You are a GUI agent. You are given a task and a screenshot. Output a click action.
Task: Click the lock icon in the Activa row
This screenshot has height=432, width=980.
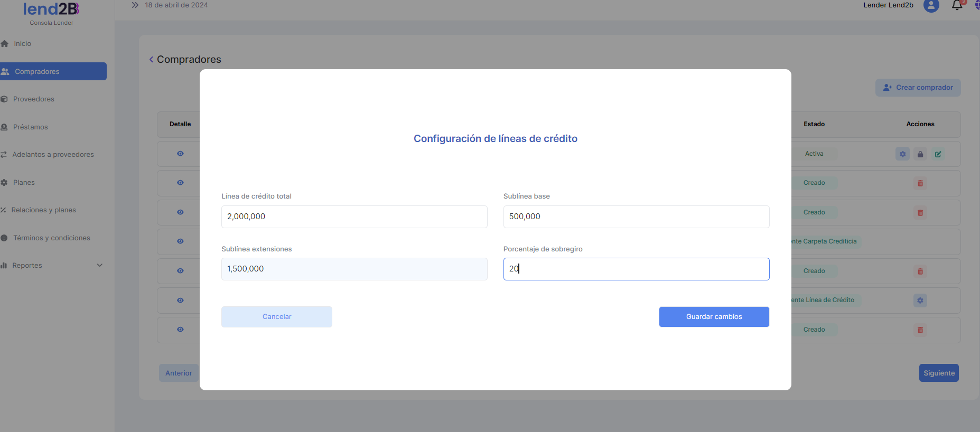[x=920, y=154]
